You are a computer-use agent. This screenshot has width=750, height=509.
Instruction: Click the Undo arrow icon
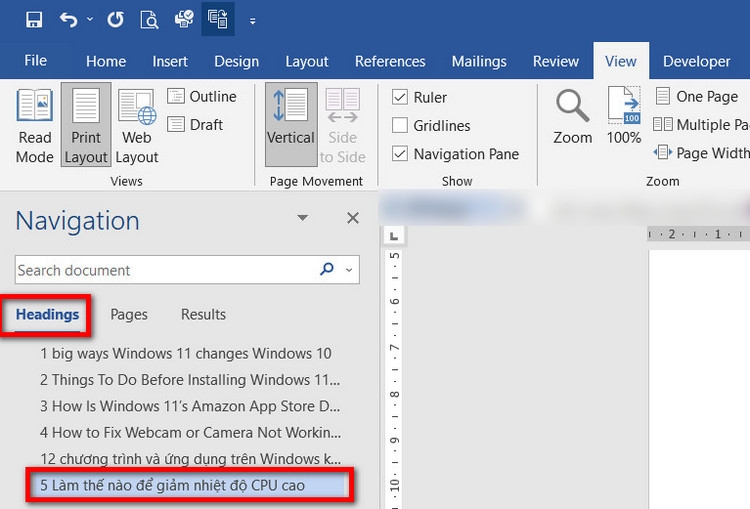click(x=68, y=19)
